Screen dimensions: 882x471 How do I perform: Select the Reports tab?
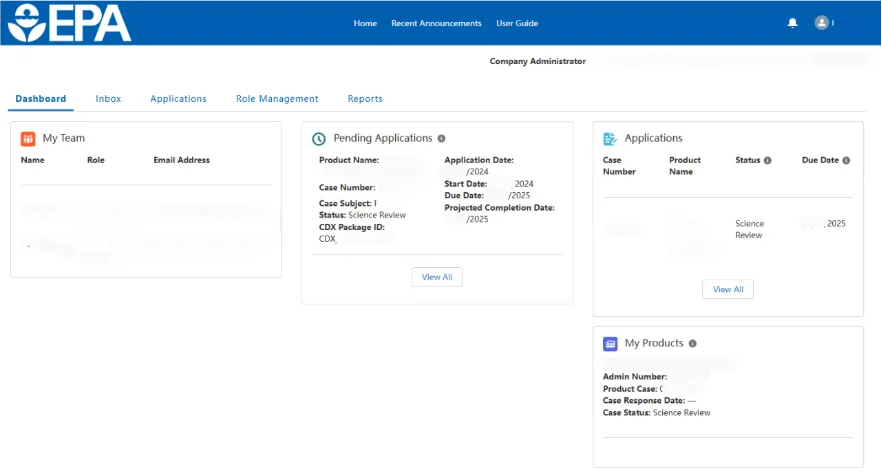tap(365, 99)
